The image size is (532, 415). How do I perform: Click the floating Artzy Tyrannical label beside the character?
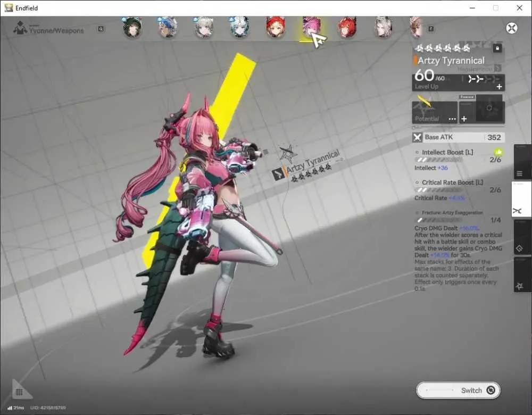point(312,161)
